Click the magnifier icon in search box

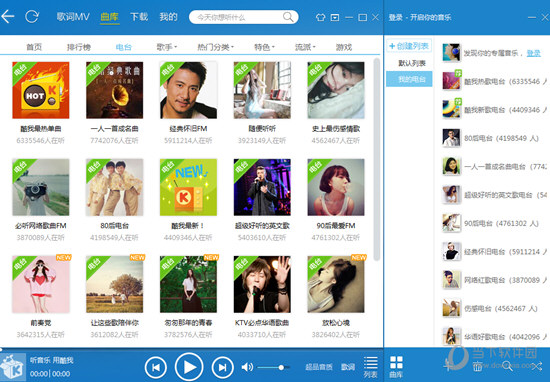point(288,17)
